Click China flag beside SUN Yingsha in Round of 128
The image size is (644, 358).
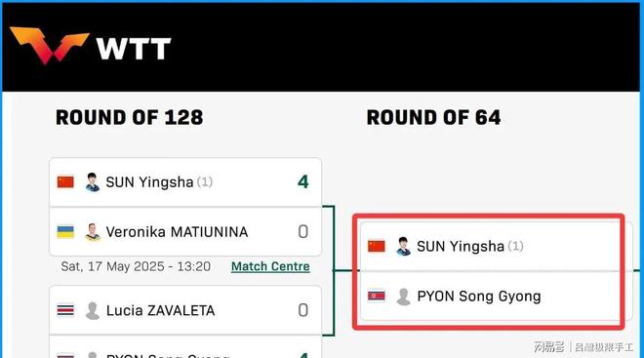click(x=65, y=181)
